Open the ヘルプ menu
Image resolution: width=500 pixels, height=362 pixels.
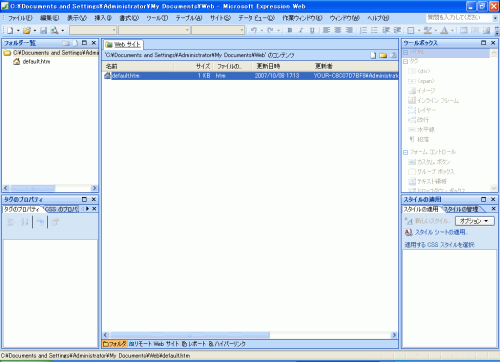coord(378,18)
